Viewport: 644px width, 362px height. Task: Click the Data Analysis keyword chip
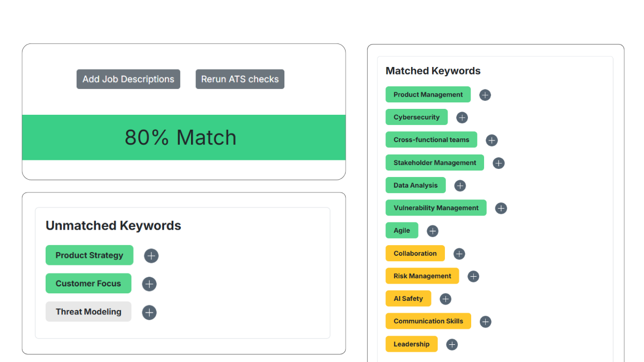point(415,185)
